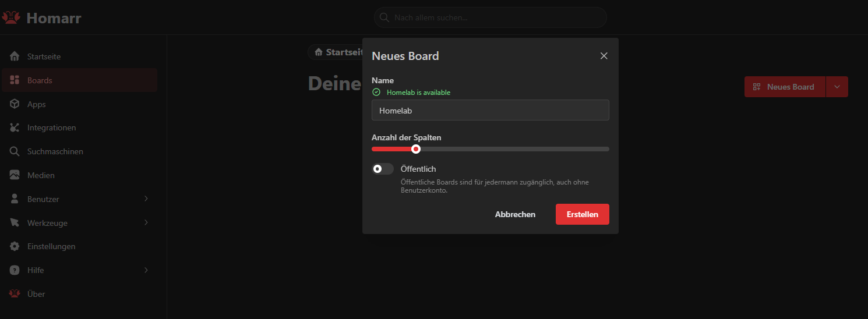Click the Startseite home icon in sidebar
The width and height of the screenshot is (868, 319).
pyautogui.click(x=15, y=56)
